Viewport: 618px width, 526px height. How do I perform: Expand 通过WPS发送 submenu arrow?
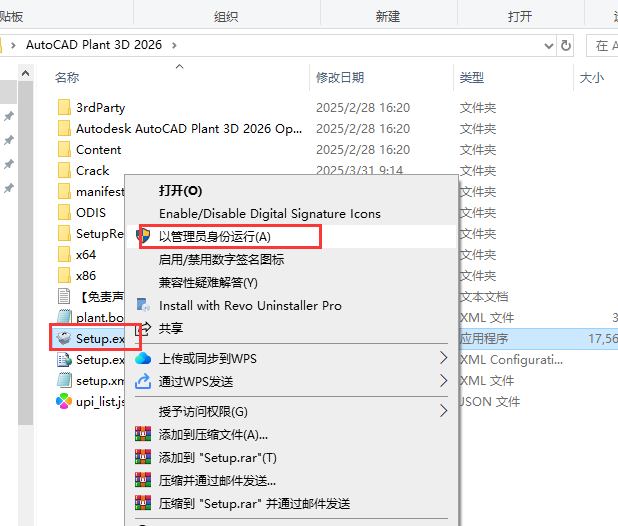(443, 381)
